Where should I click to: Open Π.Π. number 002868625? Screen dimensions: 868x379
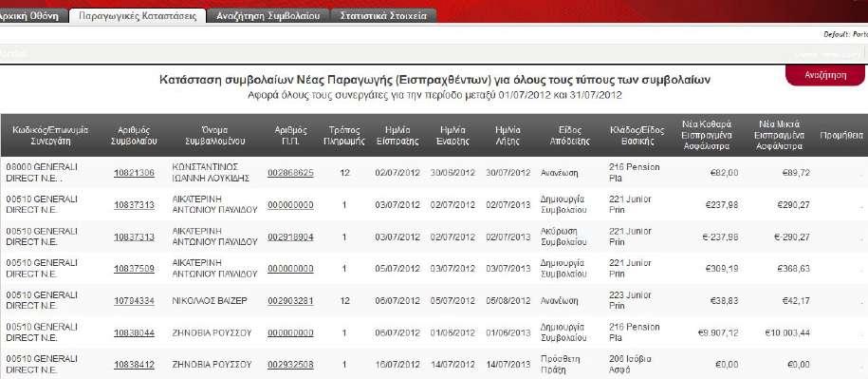coord(290,173)
